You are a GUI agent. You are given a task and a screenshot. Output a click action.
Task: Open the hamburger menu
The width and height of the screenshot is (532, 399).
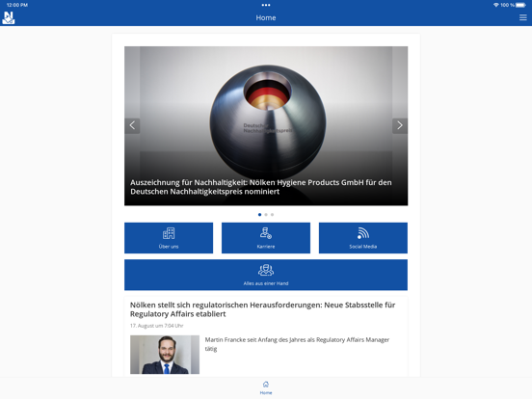coord(522,17)
